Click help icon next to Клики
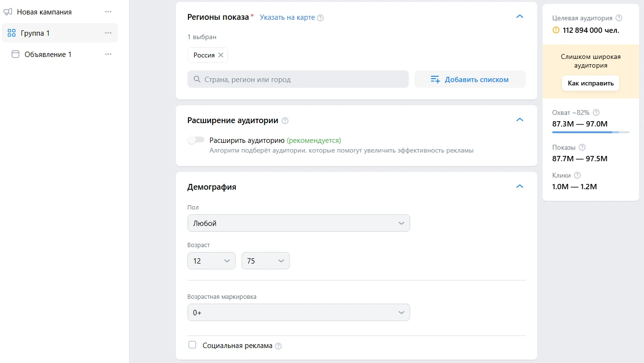The height and width of the screenshot is (363, 644). click(x=577, y=176)
